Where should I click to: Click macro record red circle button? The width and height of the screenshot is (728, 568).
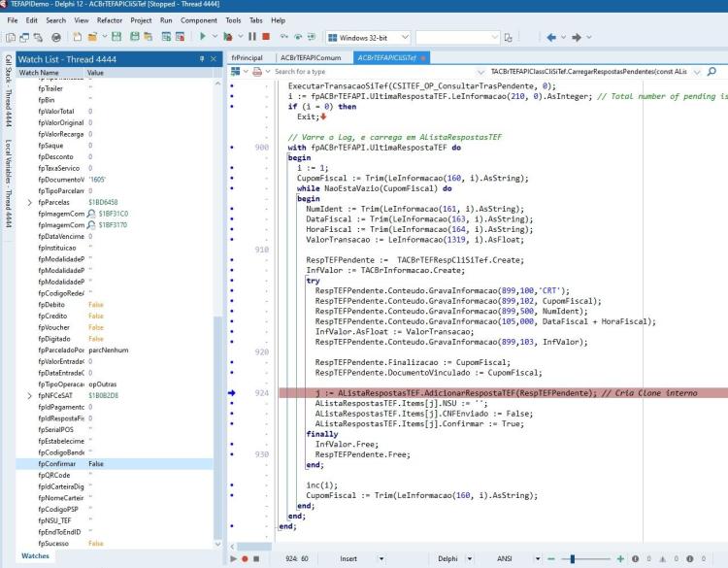click(x=245, y=558)
